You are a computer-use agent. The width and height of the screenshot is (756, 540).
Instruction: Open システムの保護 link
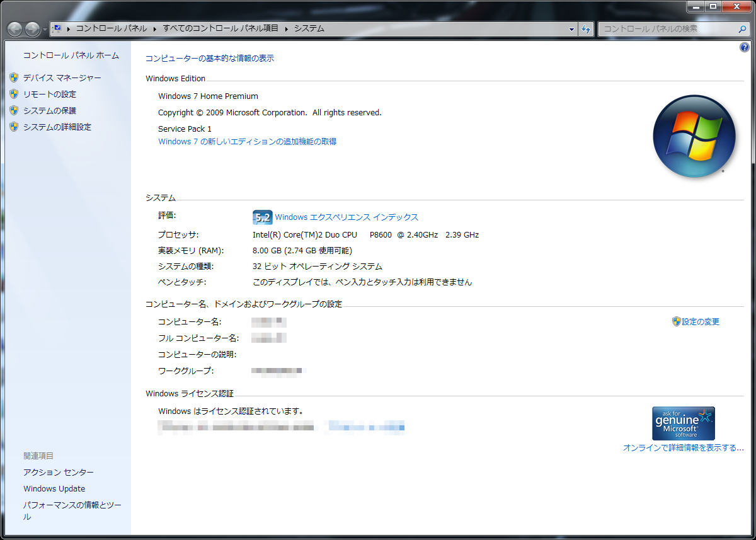[x=50, y=110]
